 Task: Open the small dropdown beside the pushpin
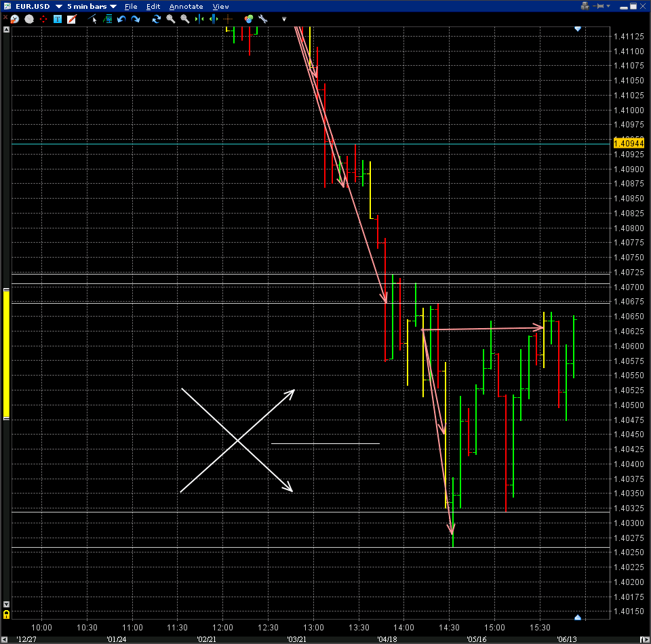[x=608, y=6]
